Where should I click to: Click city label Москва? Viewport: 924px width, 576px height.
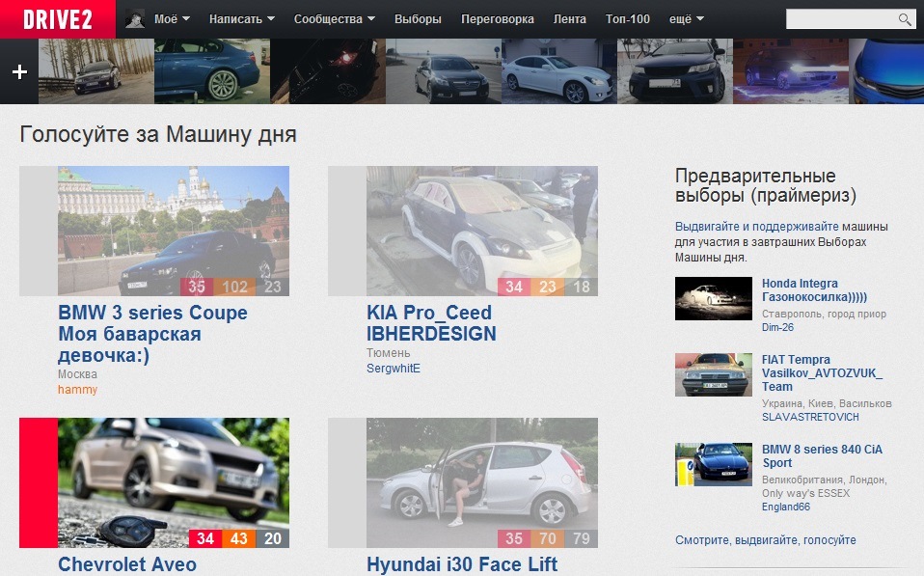pos(77,374)
